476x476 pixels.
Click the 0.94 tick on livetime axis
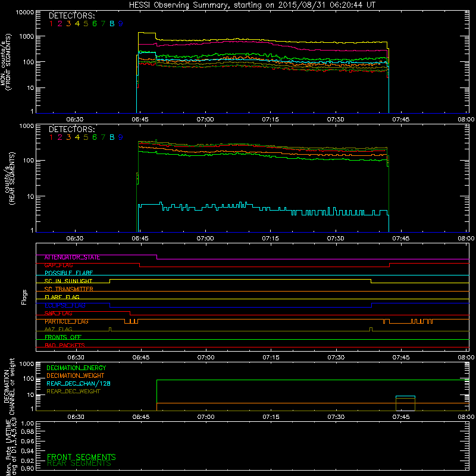coord(27,451)
